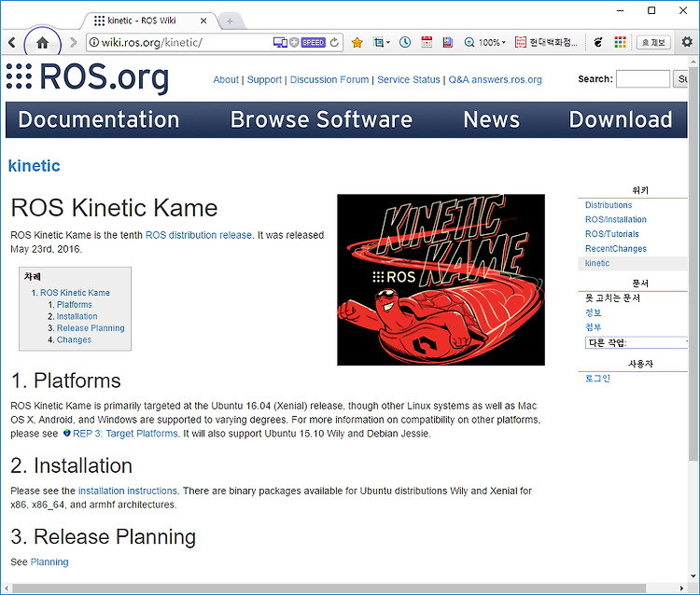Open the News menu
700x595 pixels.
click(x=492, y=119)
